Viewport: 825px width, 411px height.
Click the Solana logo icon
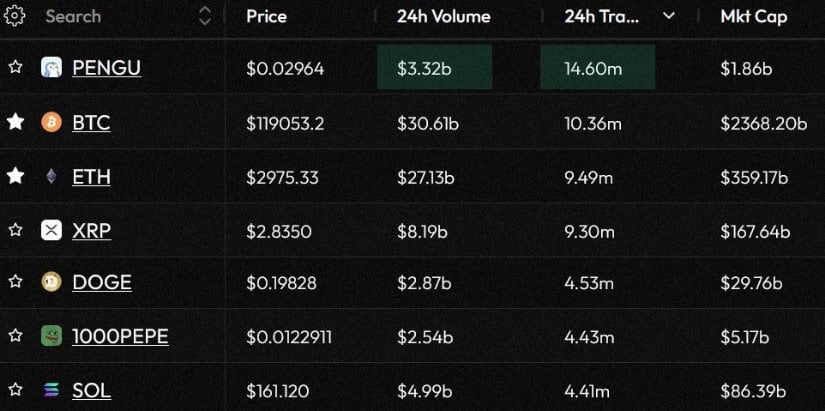coord(51,390)
